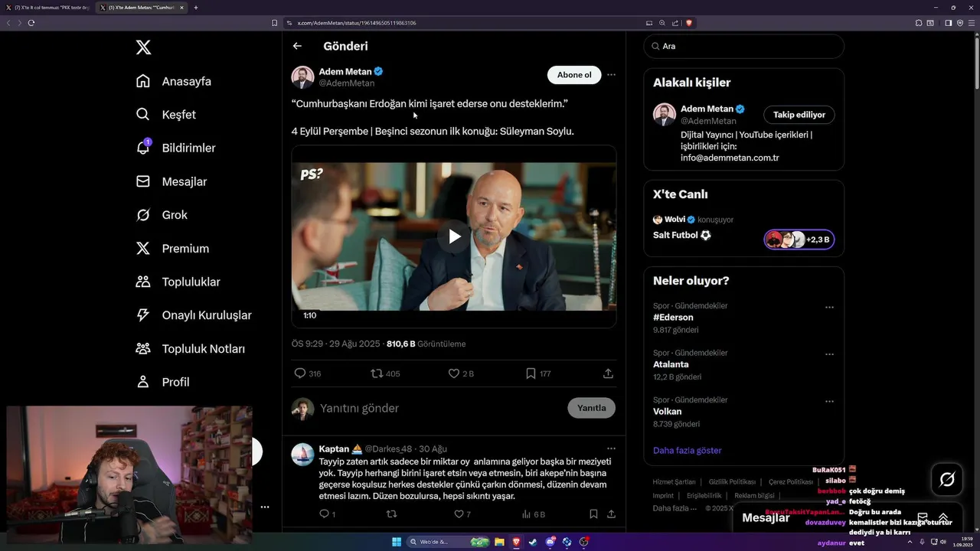Screen dimensions: 980x551
Task: Share the main post
Action: click(608, 373)
